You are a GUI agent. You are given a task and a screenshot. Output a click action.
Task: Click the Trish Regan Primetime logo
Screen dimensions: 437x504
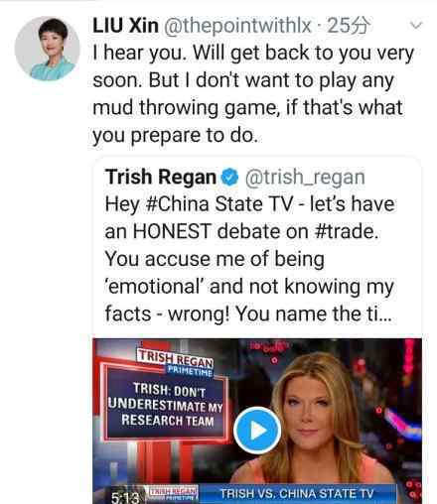coord(176,362)
